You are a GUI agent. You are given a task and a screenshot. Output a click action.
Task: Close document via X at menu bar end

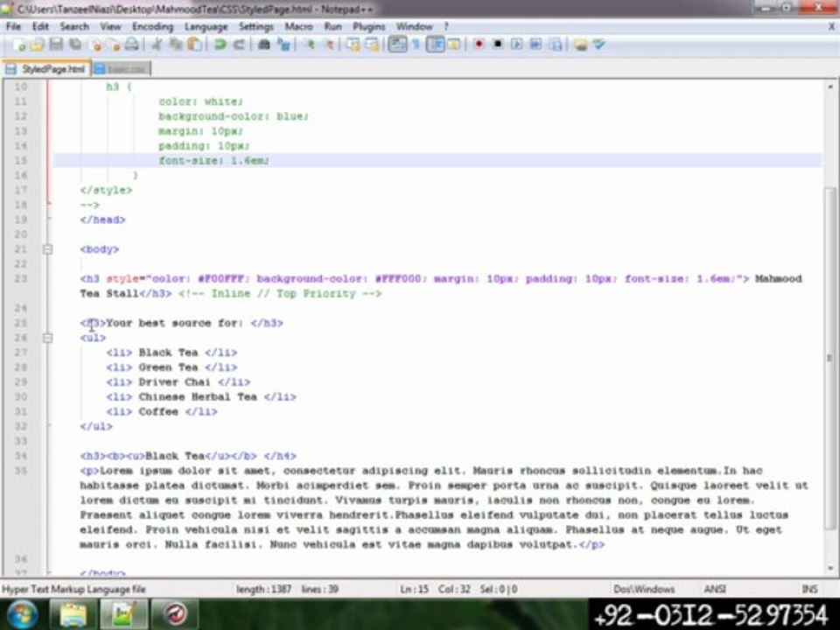click(x=832, y=26)
